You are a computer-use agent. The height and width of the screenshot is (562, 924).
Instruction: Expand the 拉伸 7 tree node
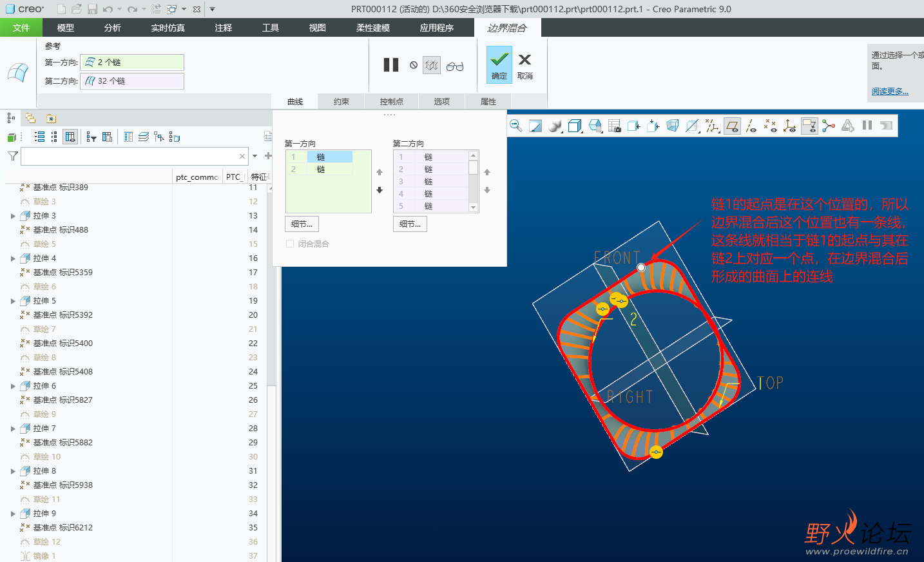click(x=13, y=429)
